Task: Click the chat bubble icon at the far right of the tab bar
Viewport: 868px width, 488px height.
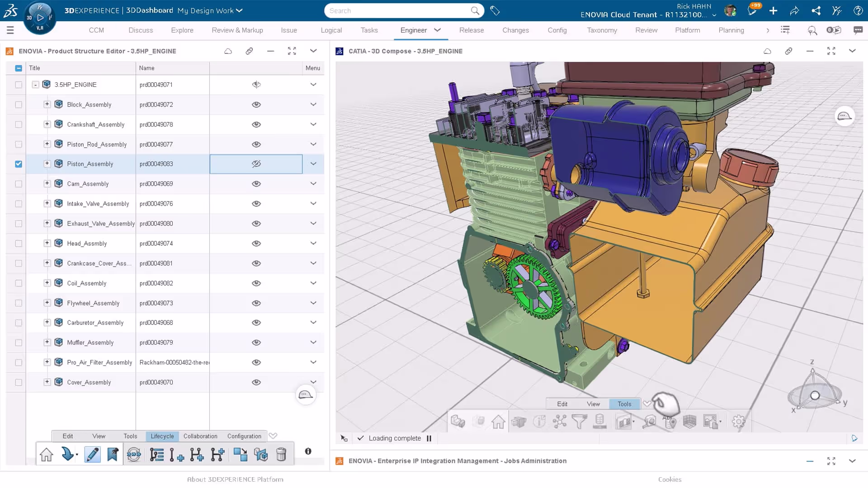Action: (x=858, y=30)
